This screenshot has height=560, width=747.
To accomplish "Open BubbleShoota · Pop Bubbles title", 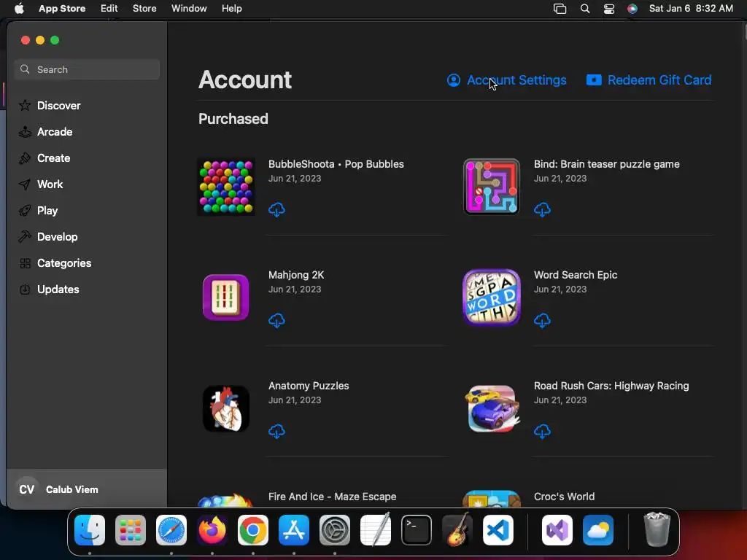I will [x=336, y=164].
